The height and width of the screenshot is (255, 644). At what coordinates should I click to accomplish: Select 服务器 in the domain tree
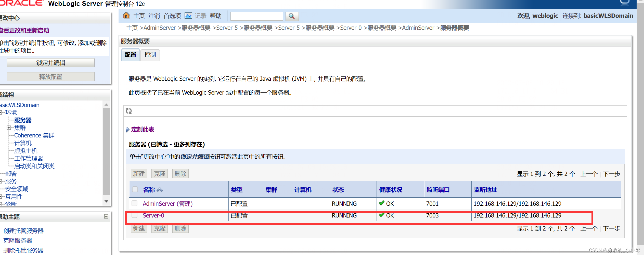pos(23,120)
